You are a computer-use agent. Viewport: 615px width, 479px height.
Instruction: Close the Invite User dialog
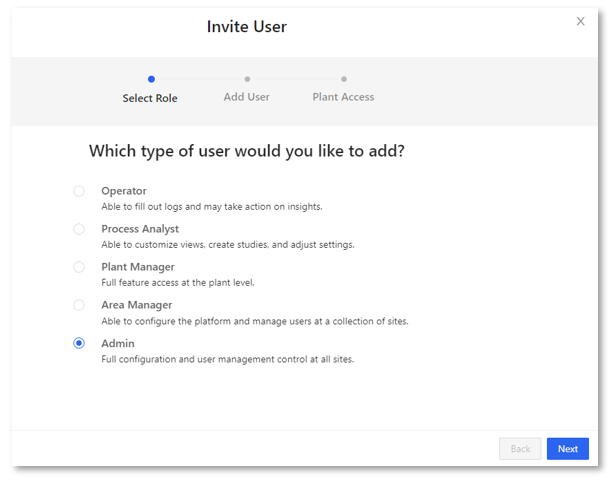tap(580, 21)
